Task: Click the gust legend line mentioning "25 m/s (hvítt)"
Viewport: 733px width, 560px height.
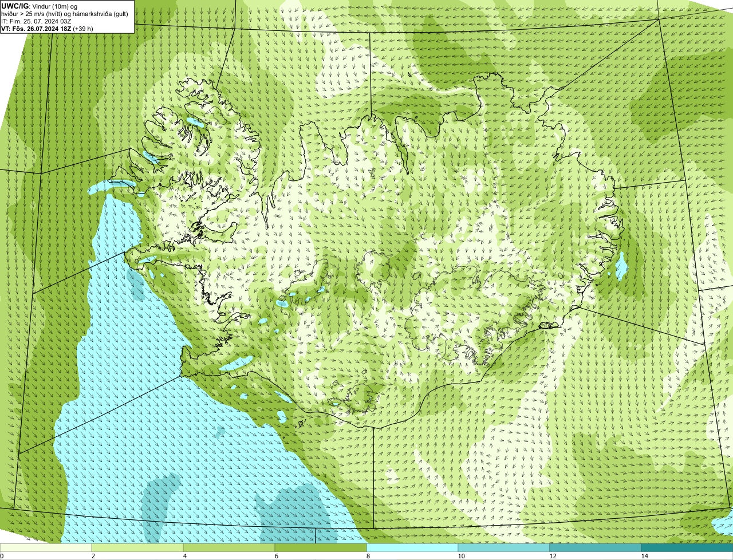Action: pyautogui.click(x=65, y=14)
